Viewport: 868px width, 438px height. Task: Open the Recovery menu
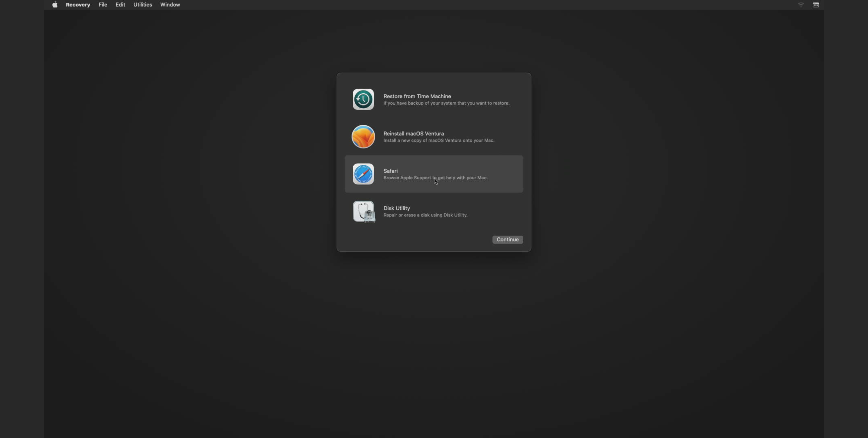pyautogui.click(x=78, y=5)
